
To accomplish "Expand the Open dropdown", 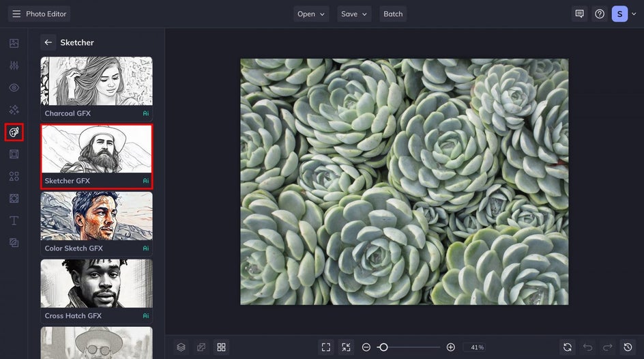I will pyautogui.click(x=311, y=14).
